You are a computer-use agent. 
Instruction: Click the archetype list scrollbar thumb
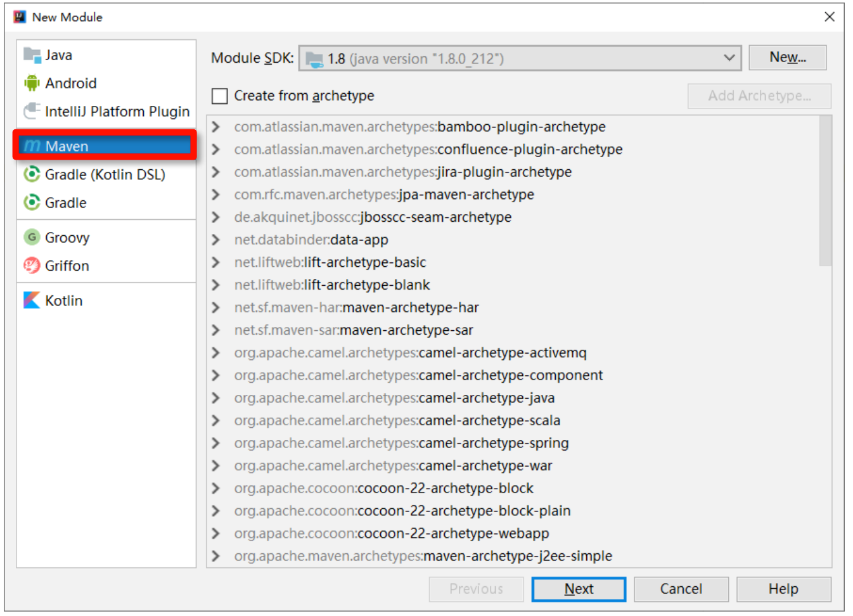(825, 191)
